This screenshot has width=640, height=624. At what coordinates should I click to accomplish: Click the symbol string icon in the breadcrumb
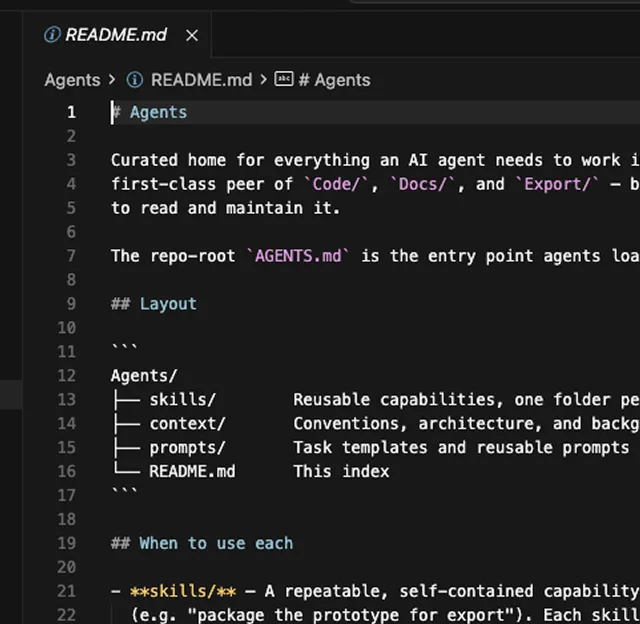tap(284, 79)
